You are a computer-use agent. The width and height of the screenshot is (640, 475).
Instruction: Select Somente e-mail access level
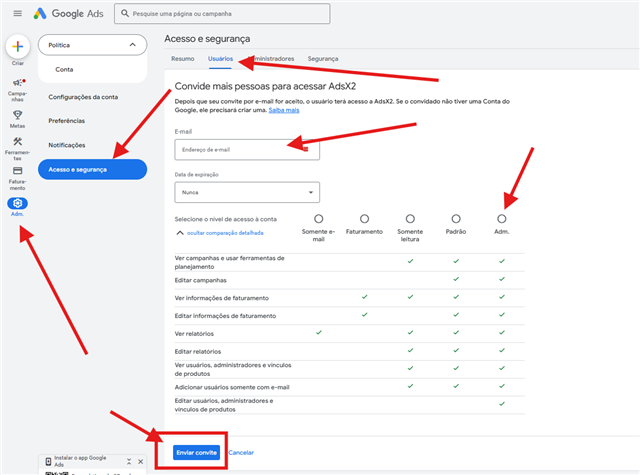319,219
